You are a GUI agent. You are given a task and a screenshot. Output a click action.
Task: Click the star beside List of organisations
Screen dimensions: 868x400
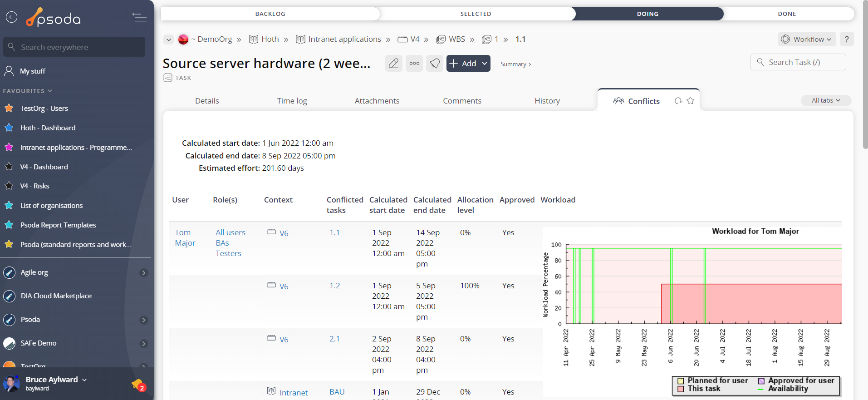9,205
